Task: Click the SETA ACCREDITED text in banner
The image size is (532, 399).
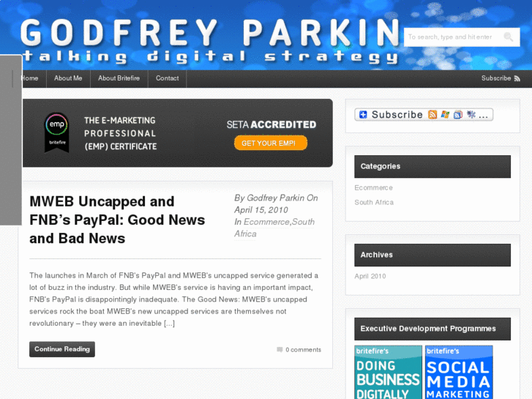Action: coord(271,124)
